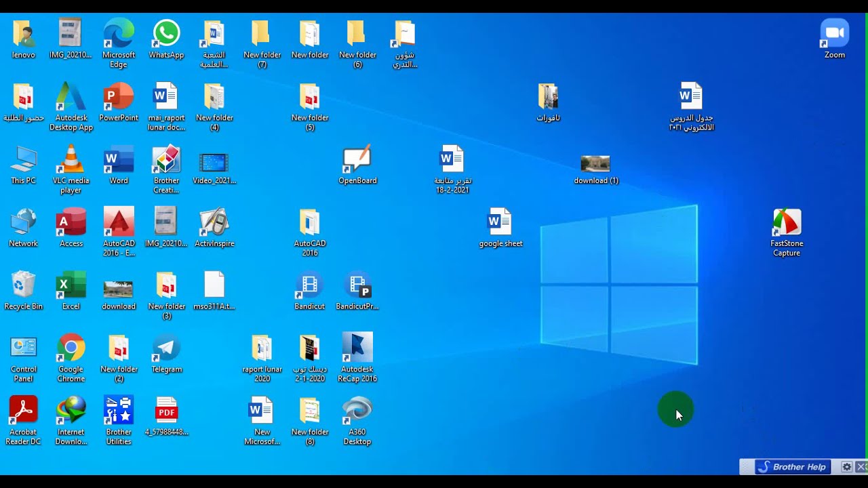Open the This PC icon

coord(23,165)
